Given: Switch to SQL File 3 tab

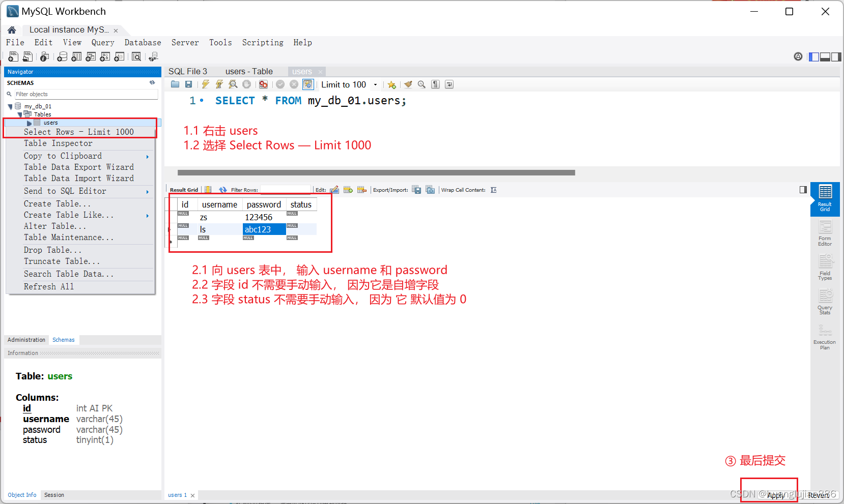Looking at the screenshot, I should click(x=188, y=72).
